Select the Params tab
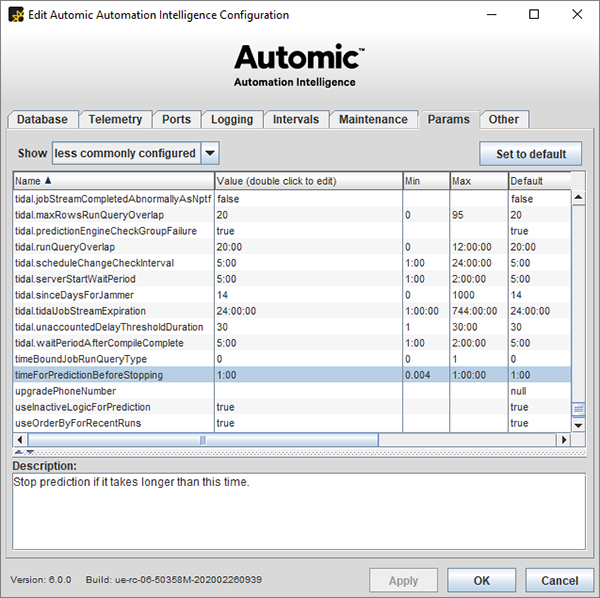Screen dimensions: 600x598 pyautogui.click(x=448, y=119)
